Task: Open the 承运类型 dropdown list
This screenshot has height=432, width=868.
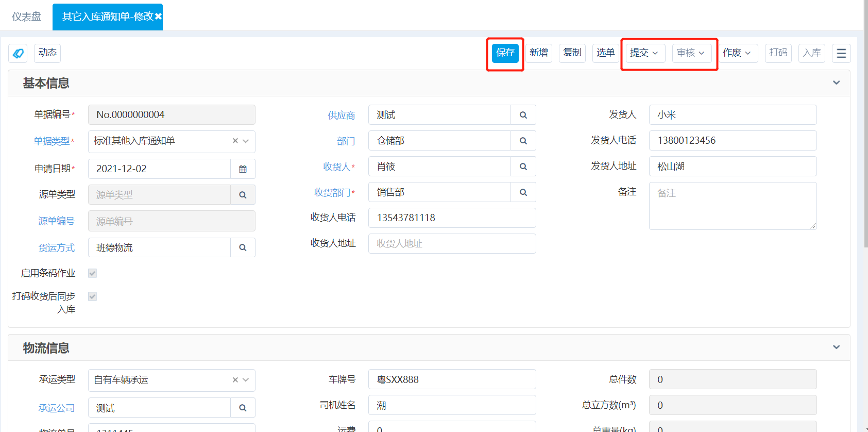Action: coord(246,380)
